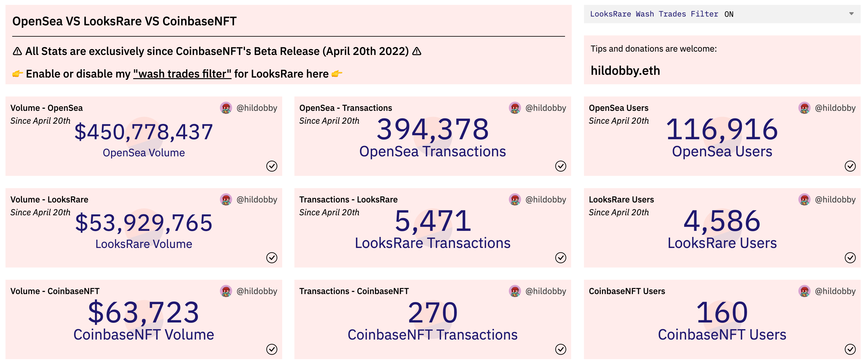Click hildobby avatar in Transactions - LooksRare card

click(515, 199)
